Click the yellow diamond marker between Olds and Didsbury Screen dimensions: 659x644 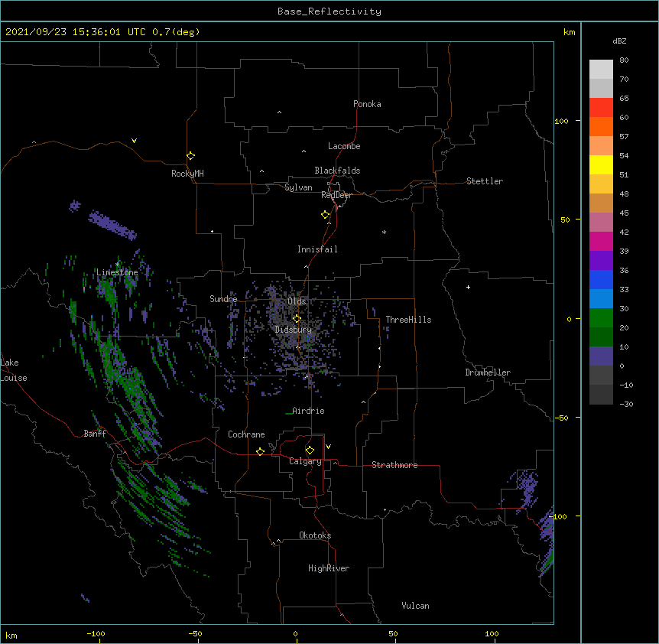[x=297, y=318]
